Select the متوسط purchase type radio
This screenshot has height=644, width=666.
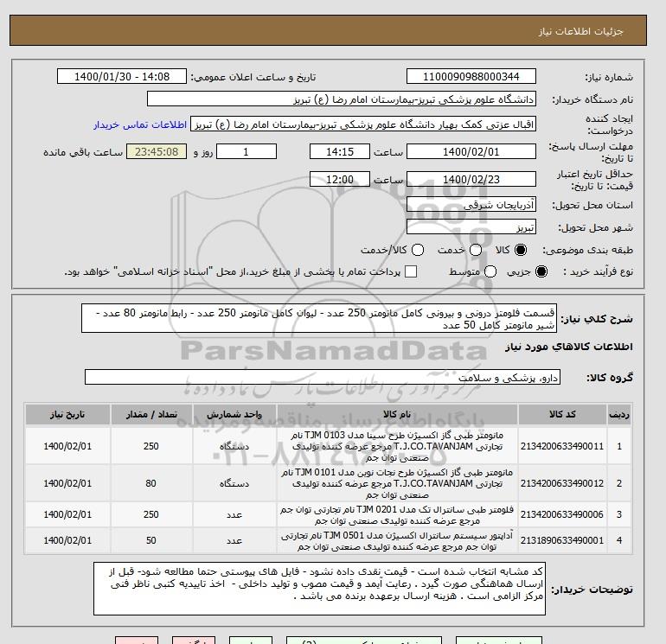pos(490,271)
